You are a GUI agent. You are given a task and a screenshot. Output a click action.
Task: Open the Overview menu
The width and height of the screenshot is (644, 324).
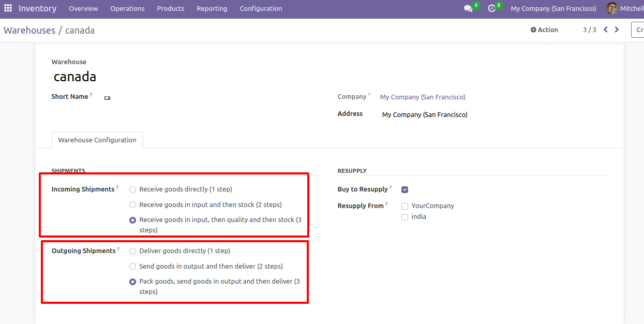83,9
